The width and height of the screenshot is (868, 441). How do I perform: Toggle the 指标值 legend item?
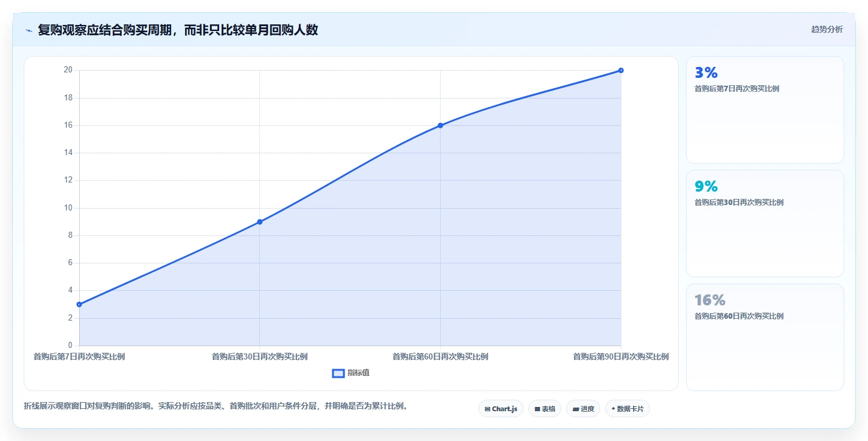351,373
